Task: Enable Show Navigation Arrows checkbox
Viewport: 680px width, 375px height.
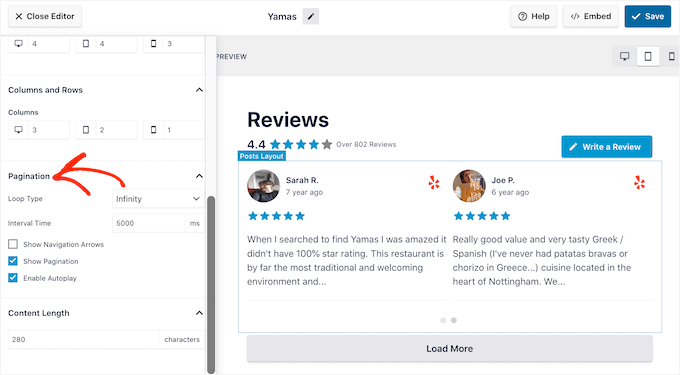Action: [x=13, y=244]
